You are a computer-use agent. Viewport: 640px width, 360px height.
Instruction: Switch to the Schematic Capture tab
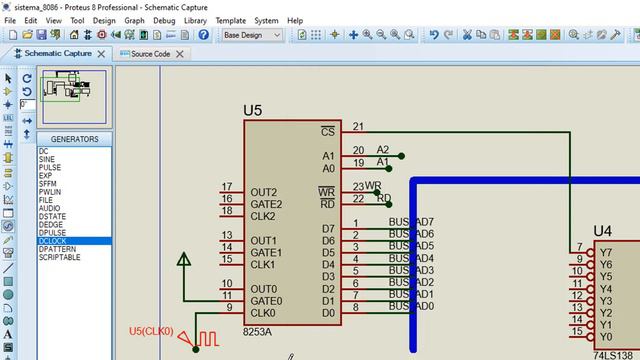point(58,53)
